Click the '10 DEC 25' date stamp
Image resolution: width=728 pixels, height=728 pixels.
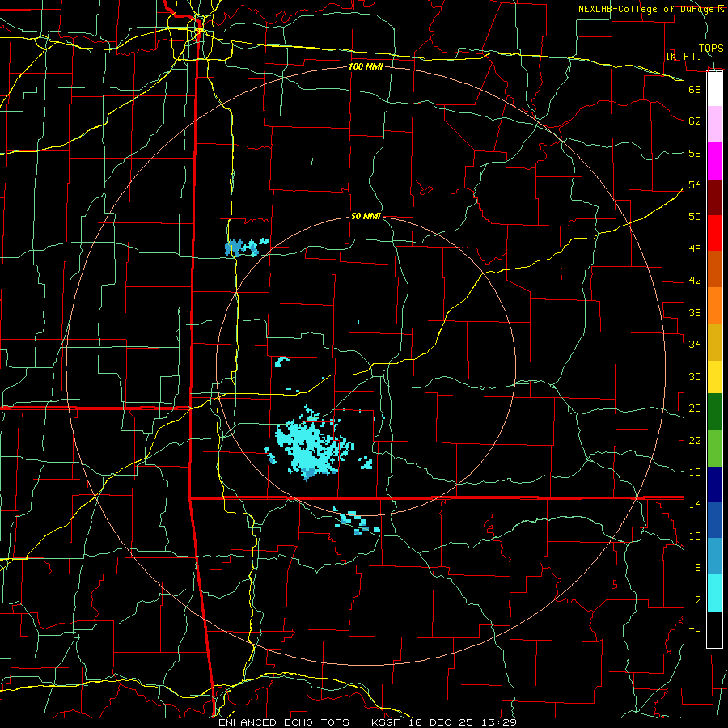coord(442,722)
